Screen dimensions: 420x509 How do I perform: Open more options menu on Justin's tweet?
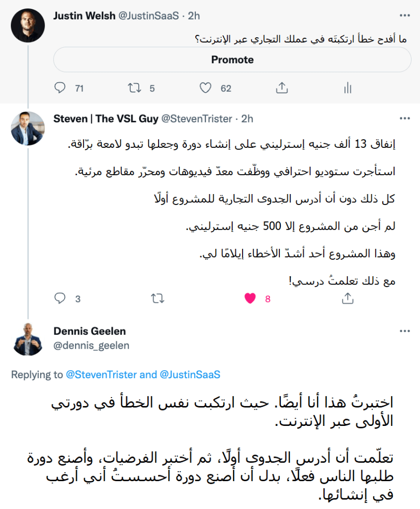click(x=405, y=15)
